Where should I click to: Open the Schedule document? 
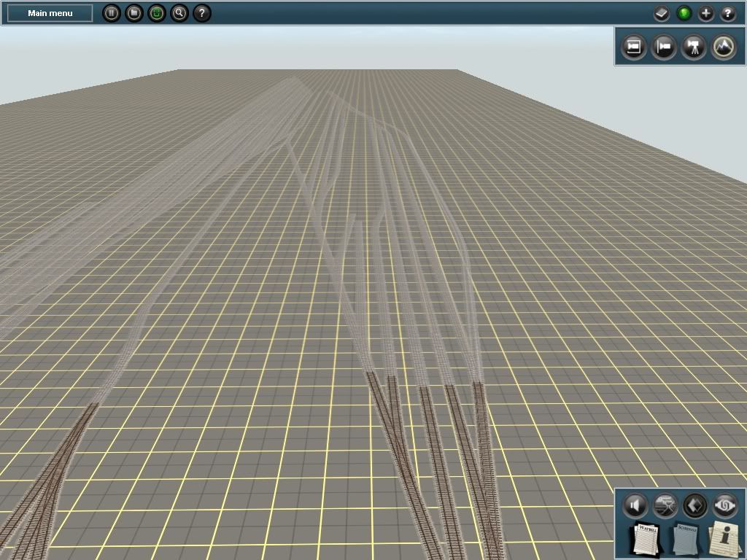pyautogui.click(x=686, y=538)
